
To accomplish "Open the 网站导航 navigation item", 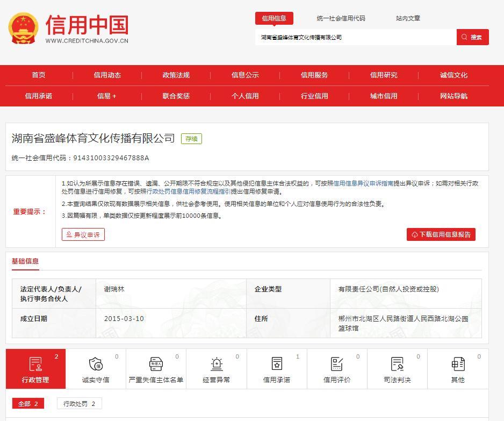I will pos(454,96).
